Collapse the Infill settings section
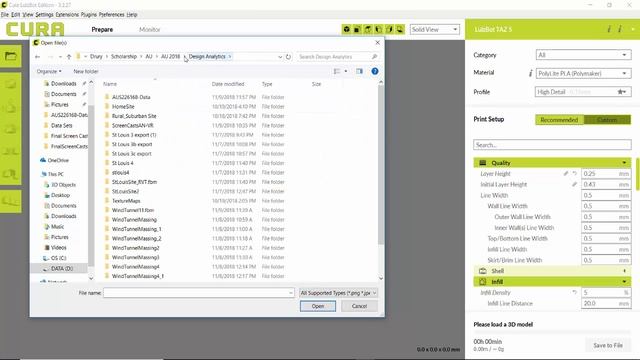Viewport: 640px width, 360px height. pos(552,282)
